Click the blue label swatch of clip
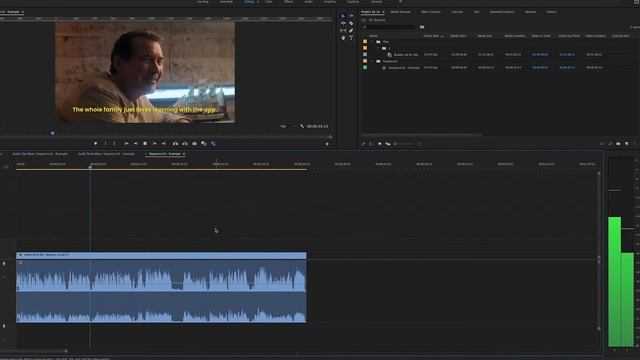The height and width of the screenshot is (360, 640). (x=365, y=54)
